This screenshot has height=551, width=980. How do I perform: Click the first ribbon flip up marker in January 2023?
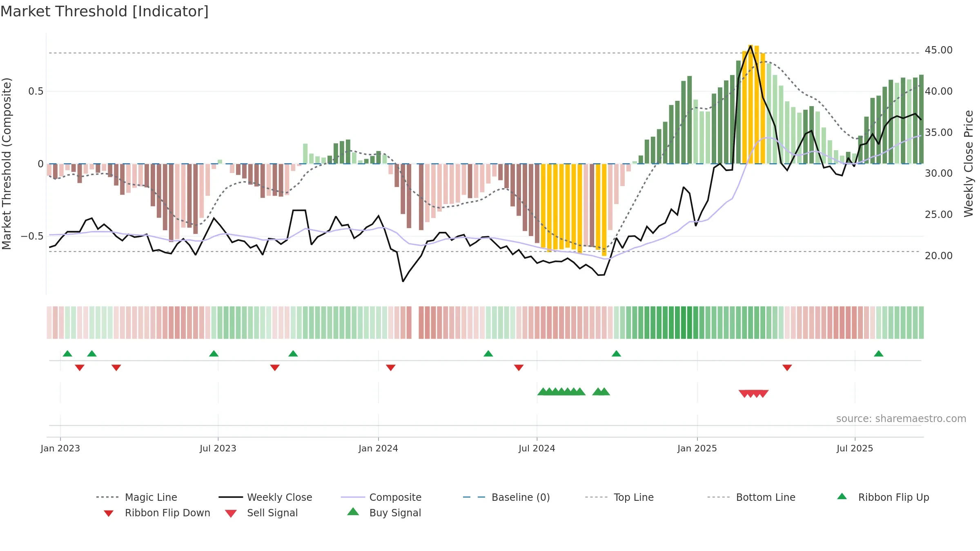click(x=67, y=353)
